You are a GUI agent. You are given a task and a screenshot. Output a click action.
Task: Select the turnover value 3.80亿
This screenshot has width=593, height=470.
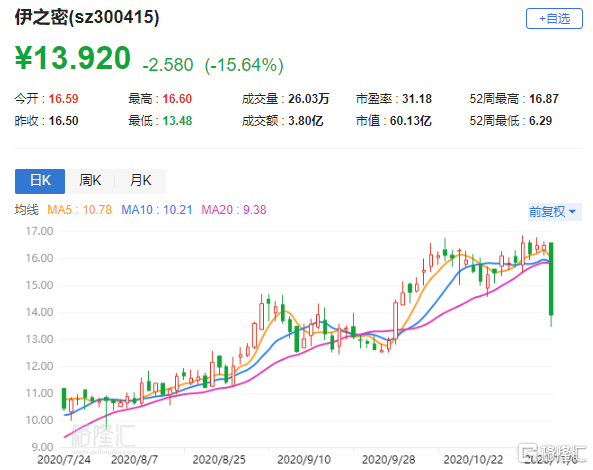306,121
